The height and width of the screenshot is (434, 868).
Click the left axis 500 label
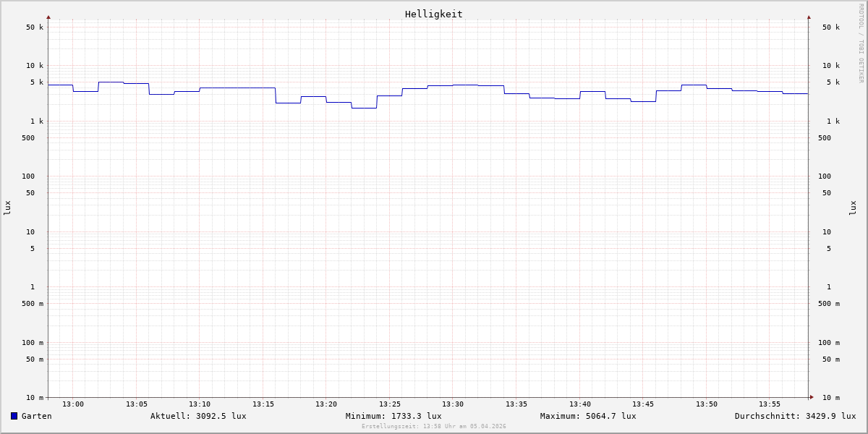click(28, 137)
